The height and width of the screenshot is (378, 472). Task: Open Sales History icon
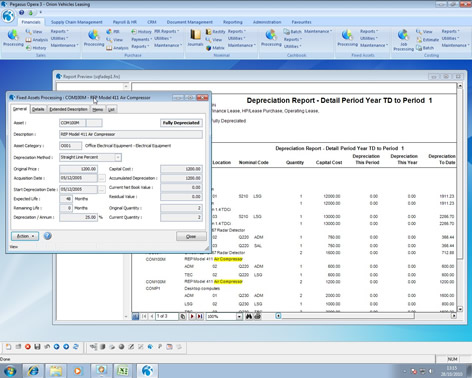click(x=29, y=48)
